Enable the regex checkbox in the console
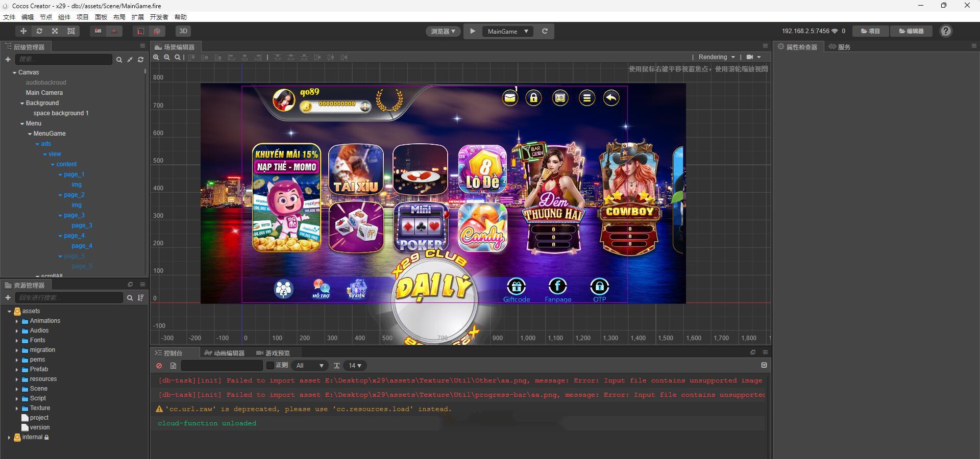Viewport: 980px width, 459px height. (271, 366)
